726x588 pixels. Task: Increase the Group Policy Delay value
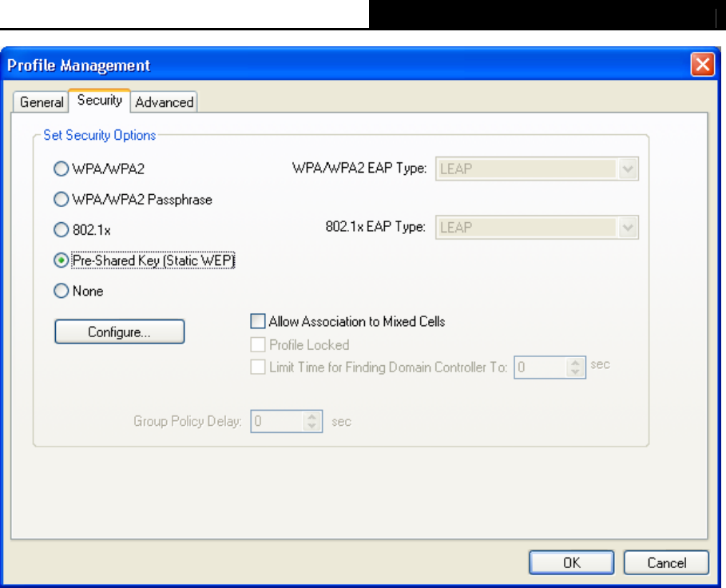312,416
